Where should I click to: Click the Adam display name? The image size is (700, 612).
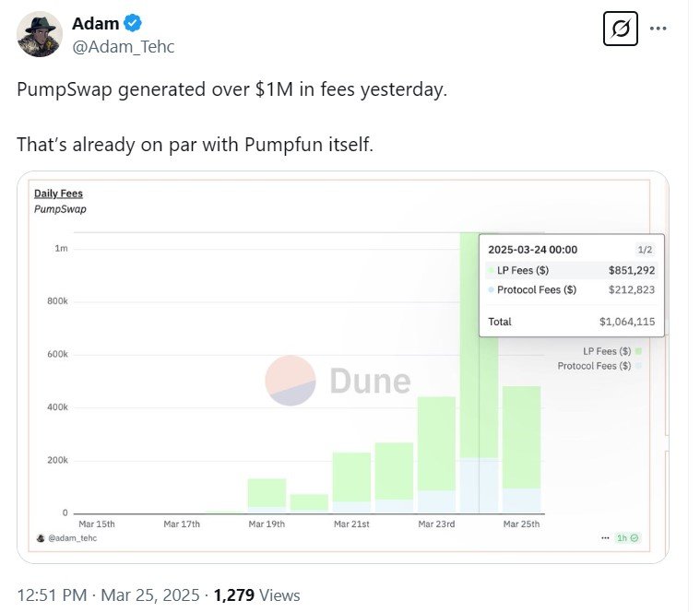coord(94,24)
